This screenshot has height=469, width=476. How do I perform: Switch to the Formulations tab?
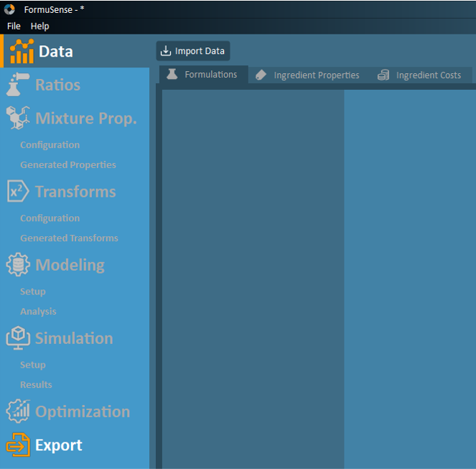tap(203, 75)
